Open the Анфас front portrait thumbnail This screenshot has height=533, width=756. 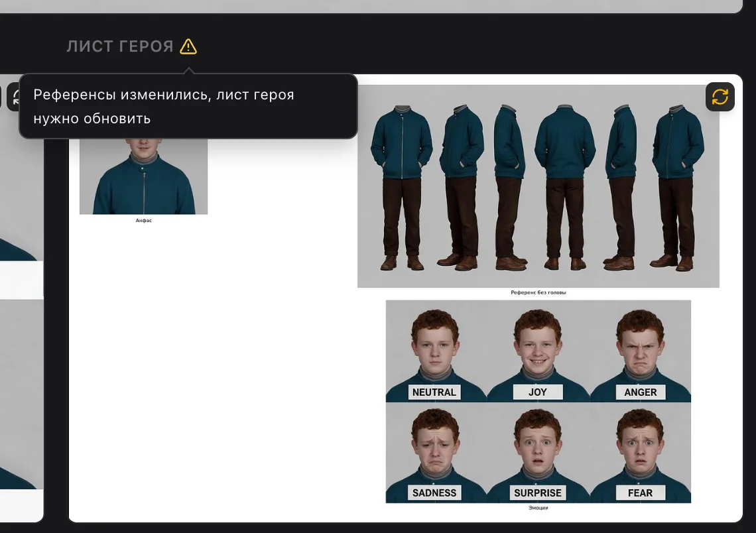click(144, 176)
